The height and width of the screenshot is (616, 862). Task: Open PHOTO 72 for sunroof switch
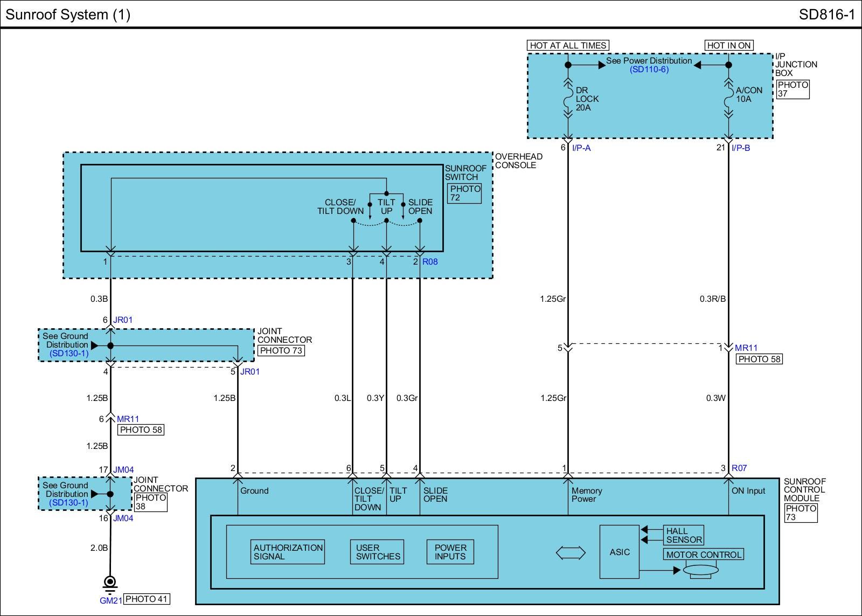tap(464, 193)
